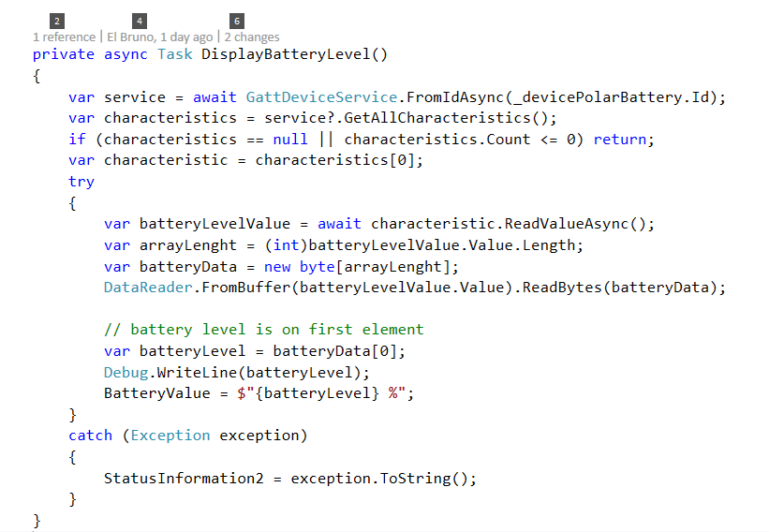The width and height of the screenshot is (769, 532).
Task: Click the green battery level comment
Action: click(x=263, y=329)
